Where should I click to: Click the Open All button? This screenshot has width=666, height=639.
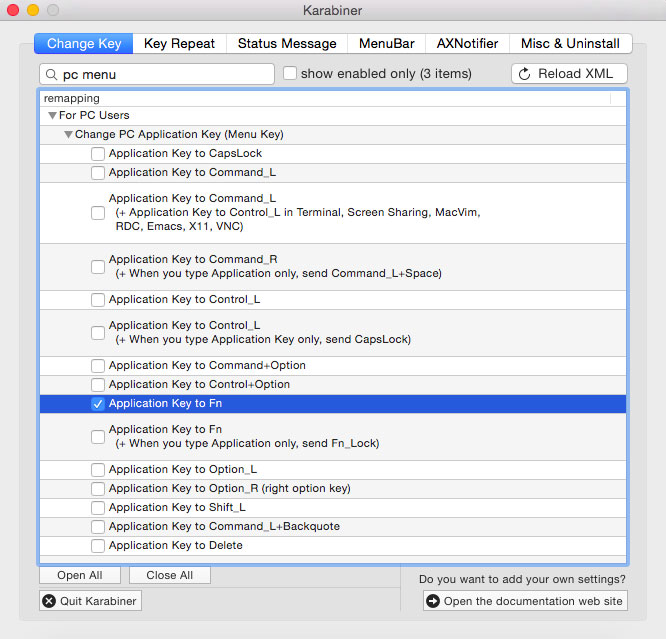click(x=80, y=575)
